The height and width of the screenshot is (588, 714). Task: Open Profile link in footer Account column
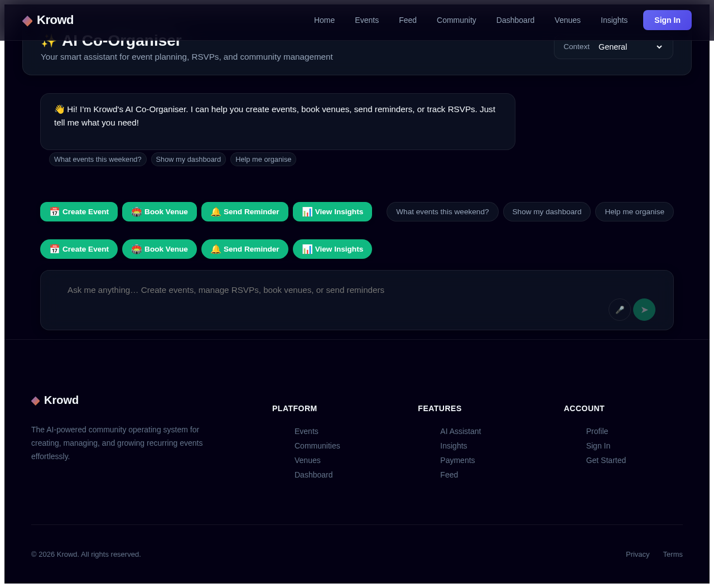tap(597, 431)
